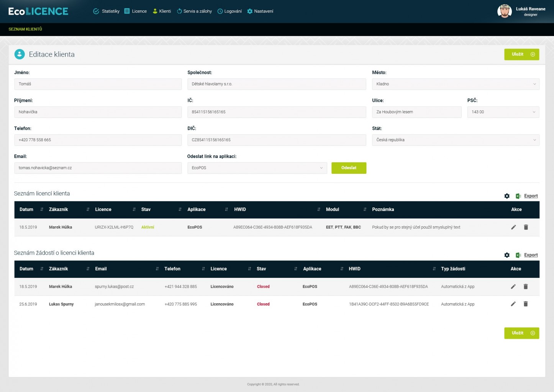Click into the Email input field
Screen dimensions: 554x392
(98, 168)
